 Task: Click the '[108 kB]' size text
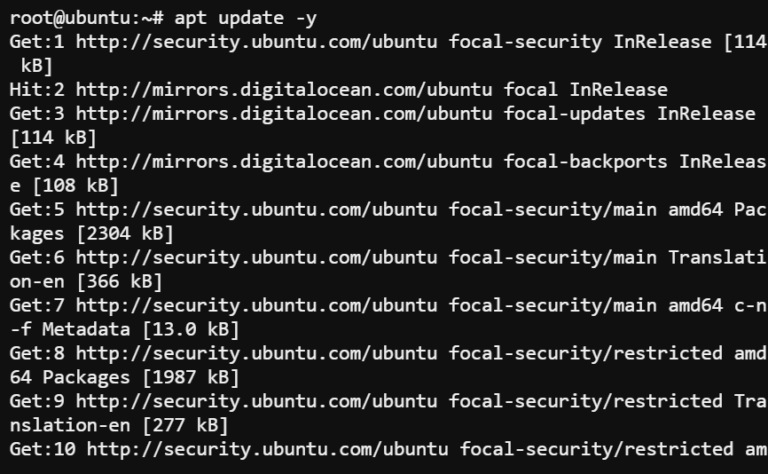[x=75, y=186]
